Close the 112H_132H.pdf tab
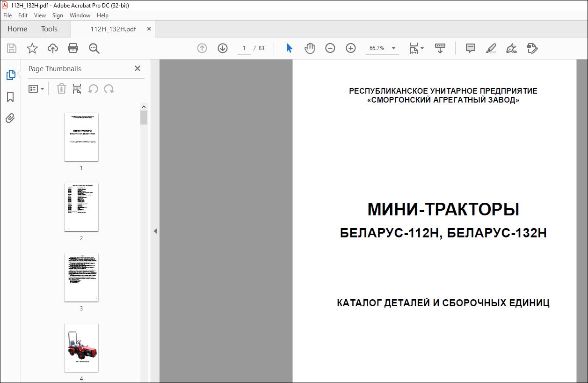The width and height of the screenshot is (588, 383). (149, 29)
